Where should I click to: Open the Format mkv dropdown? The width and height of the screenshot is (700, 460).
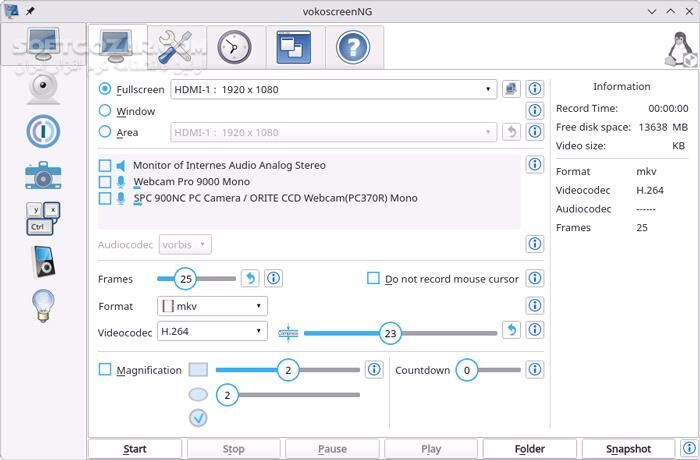click(212, 306)
